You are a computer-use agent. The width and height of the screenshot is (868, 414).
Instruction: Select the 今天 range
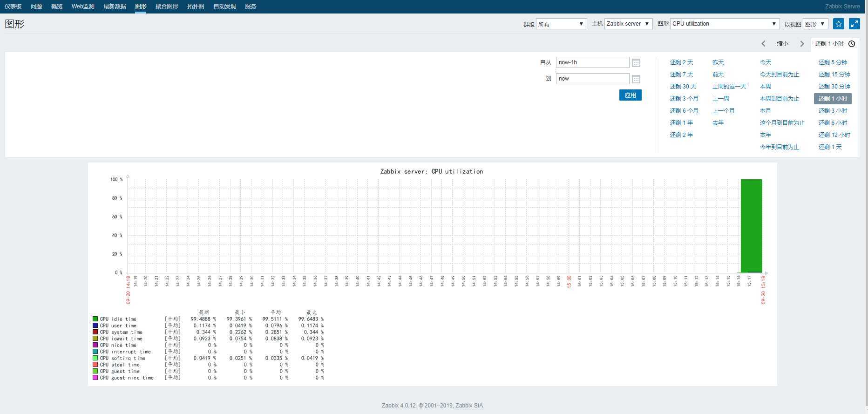(766, 62)
